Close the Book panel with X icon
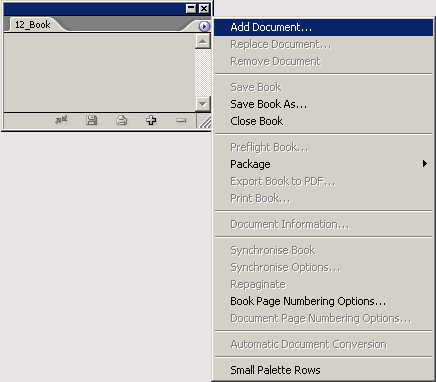Screen dimensions: 436x382 204,8
